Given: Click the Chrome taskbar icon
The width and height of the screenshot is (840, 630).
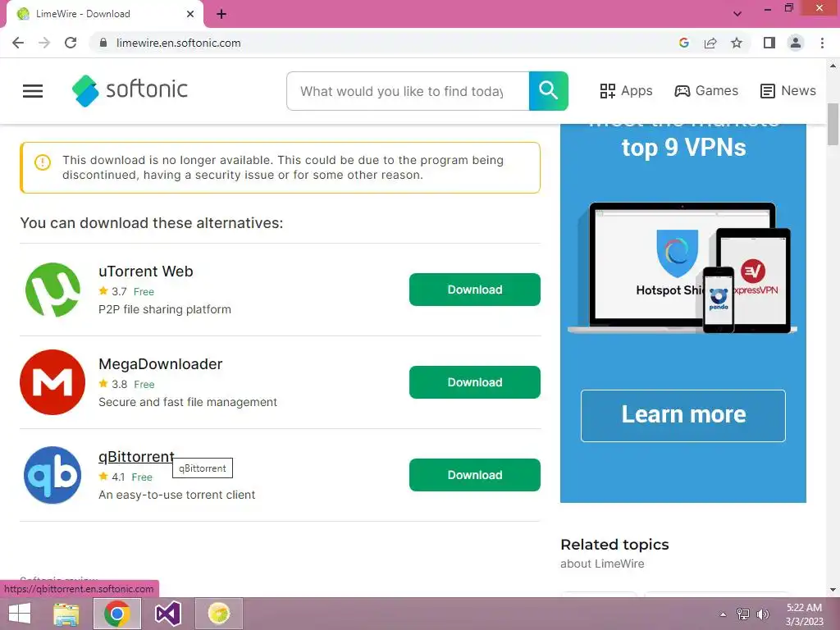Looking at the screenshot, I should [x=117, y=614].
